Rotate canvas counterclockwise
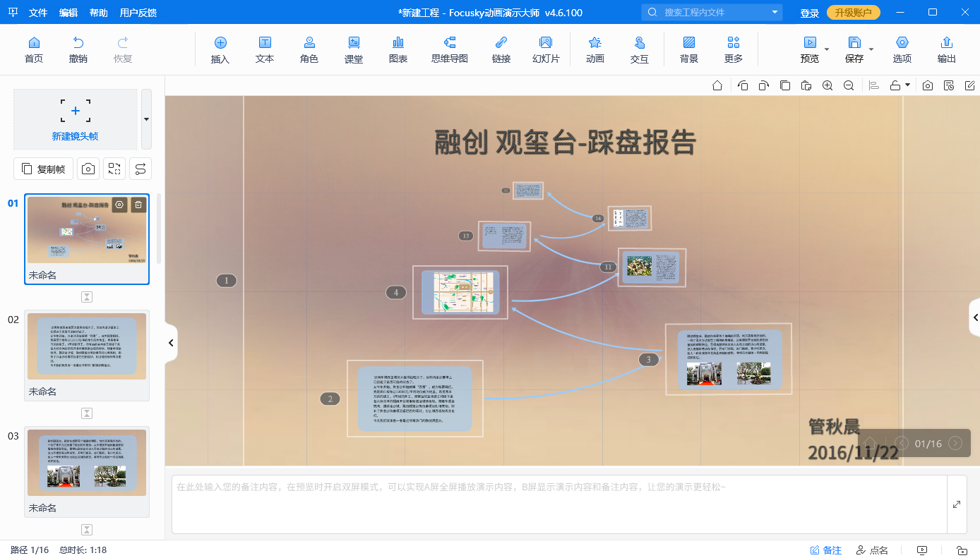The width and height of the screenshot is (980, 558). (x=743, y=85)
